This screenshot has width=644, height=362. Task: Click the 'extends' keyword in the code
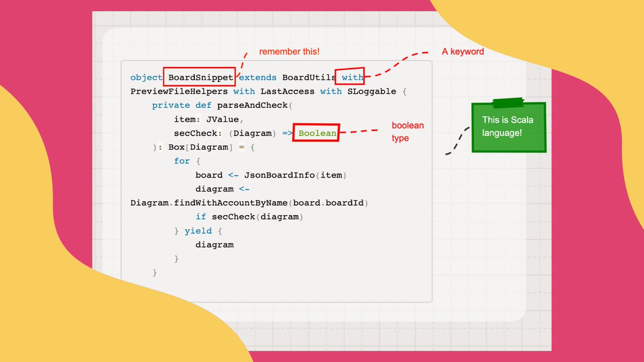tap(258, 77)
